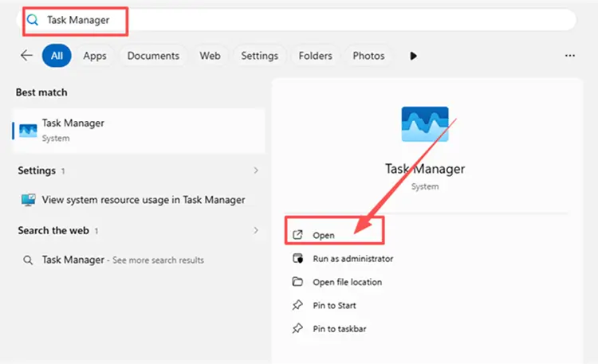The width and height of the screenshot is (598, 364).
Task: Choose Run as administrator
Action: 353,259
